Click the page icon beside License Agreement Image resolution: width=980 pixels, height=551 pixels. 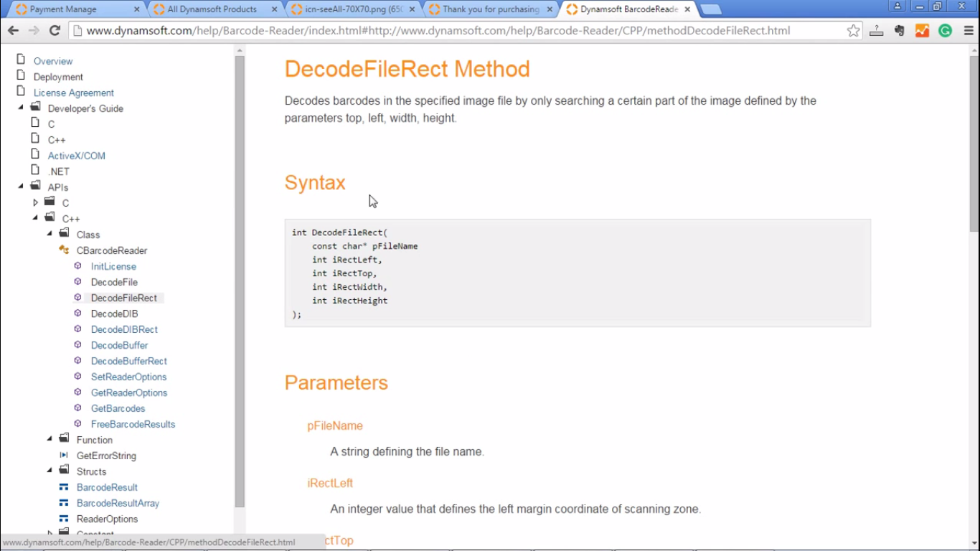[x=21, y=91]
